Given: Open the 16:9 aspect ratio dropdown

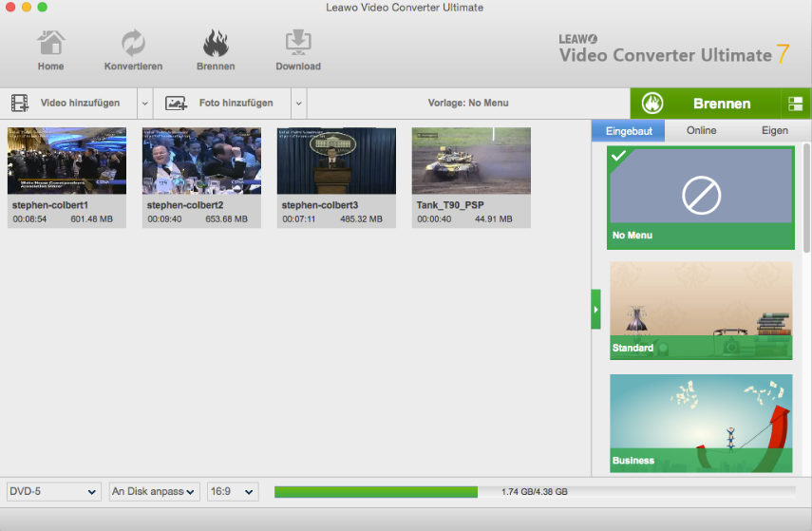Looking at the screenshot, I should (x=233, y=492).
